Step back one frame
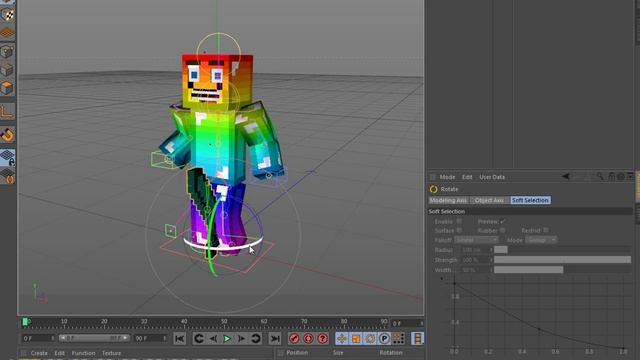 [213, 338]
